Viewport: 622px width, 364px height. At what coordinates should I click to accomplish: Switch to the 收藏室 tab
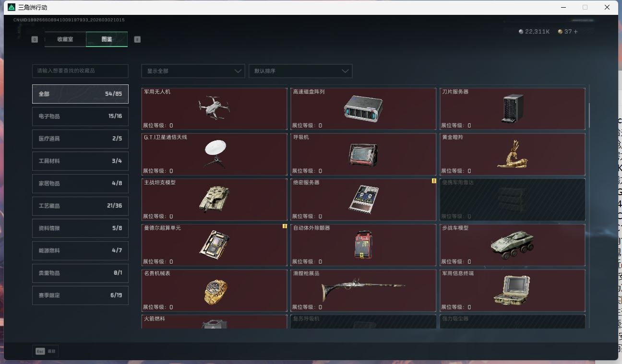coord(65,39)
